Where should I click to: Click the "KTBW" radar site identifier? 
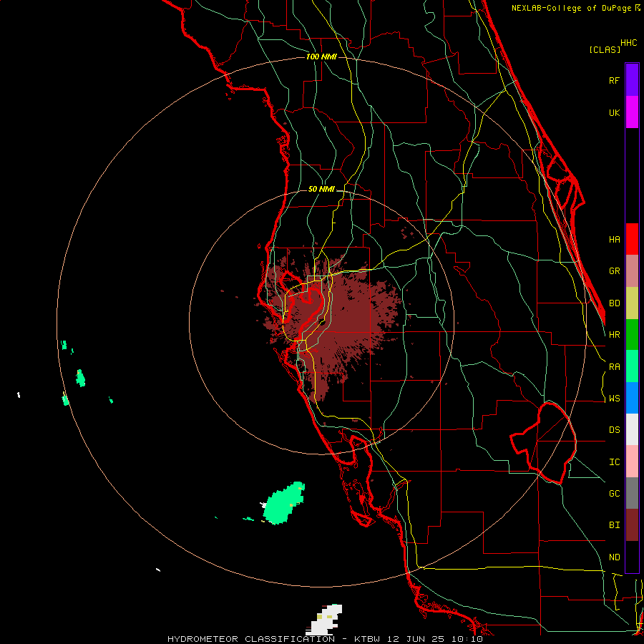(369, 639)
